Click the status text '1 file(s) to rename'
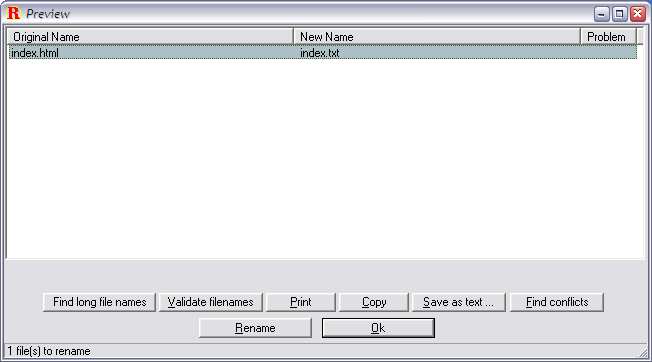Viewport: 652px width, 362px height. click(49, 351)
